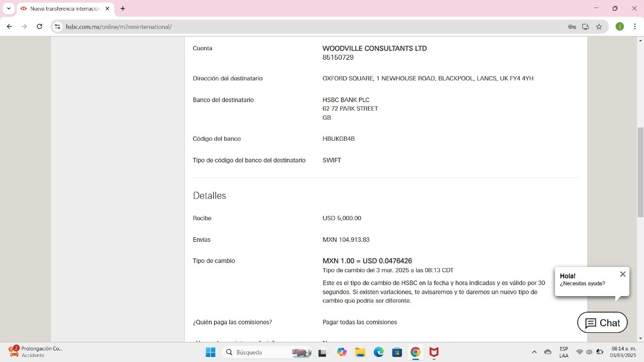Image resolution: width=644 pixels, height=362 pixels.
Task: Open McAfee from the taskbar
Action: [434, 352]
